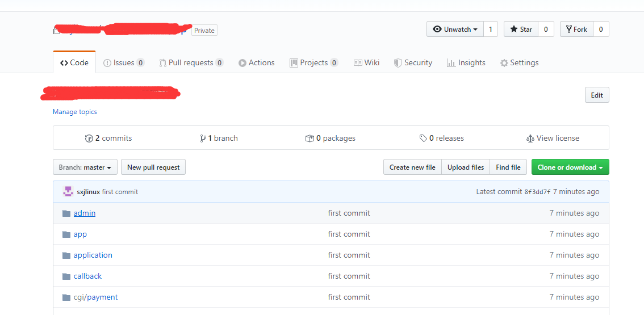Click 'first commit' message in application row

pos(349,255)
